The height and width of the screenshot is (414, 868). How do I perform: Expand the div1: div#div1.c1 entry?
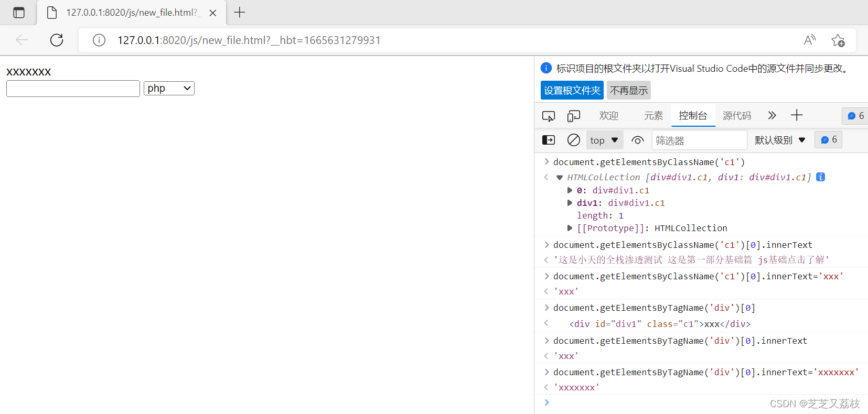pyautogui.click(x=570, y=203)
